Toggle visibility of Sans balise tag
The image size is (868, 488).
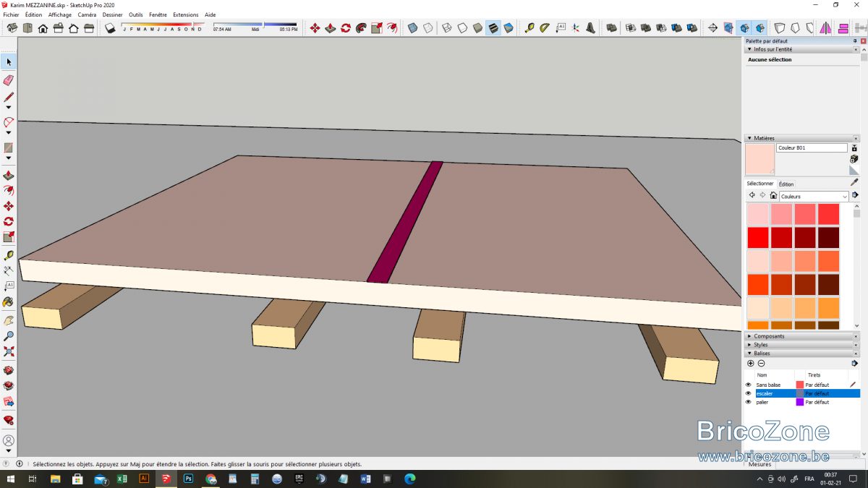click(x=749, y=385)
